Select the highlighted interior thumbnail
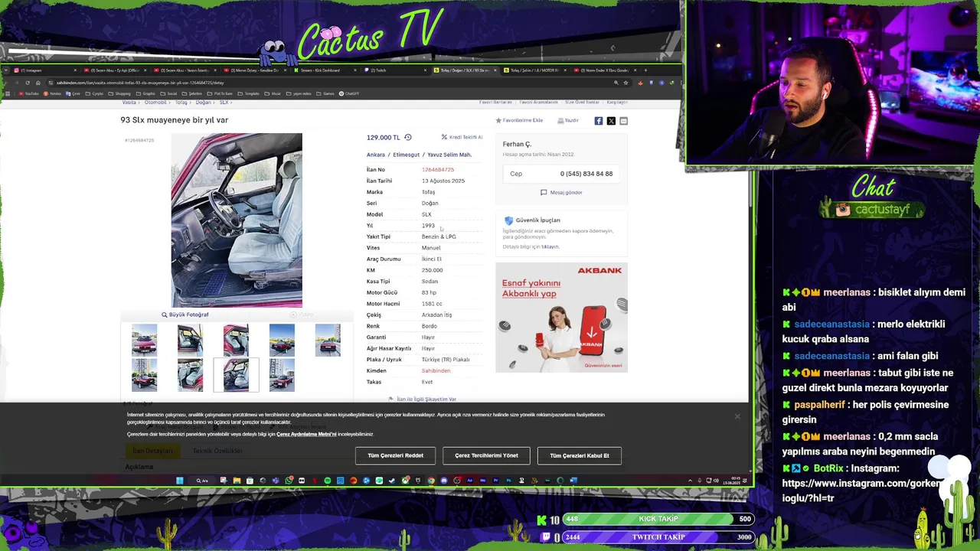 pos(236,375)
